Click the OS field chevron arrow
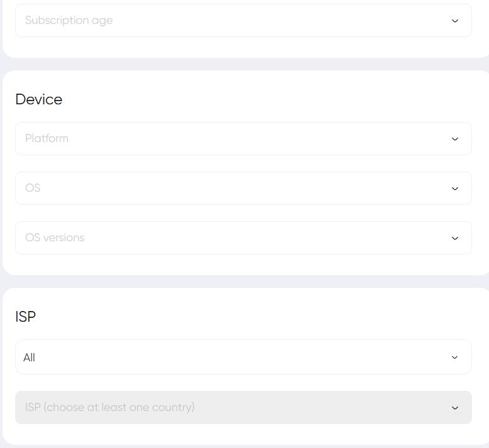489x448 pixels. 455,188
